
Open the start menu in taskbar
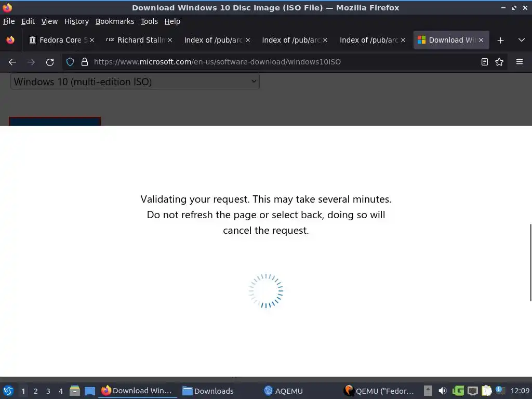pyautogui.click(x=8, y=391)
